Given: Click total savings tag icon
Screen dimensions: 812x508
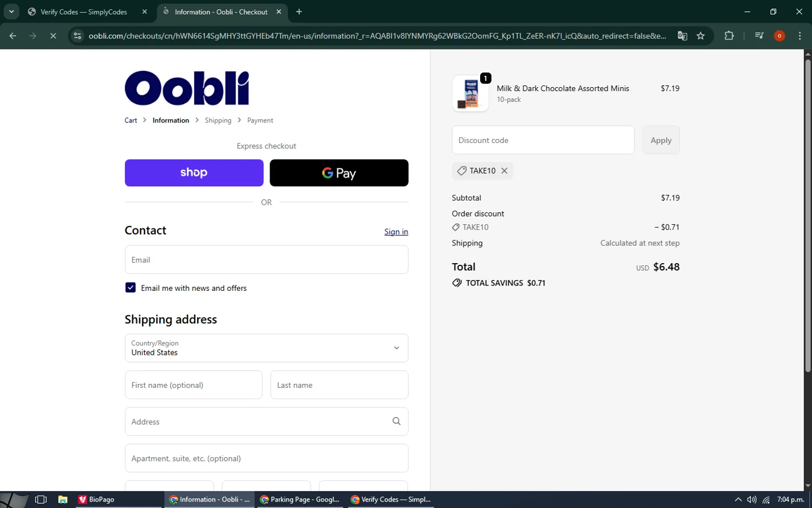Looking at the screenshot, I should pos(457,283).
